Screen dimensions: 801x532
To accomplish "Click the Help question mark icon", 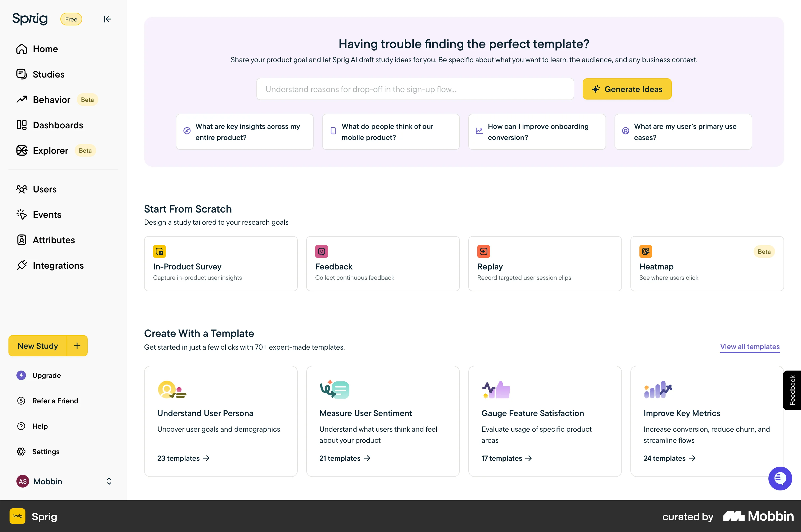I will pyautogui.click(x=21, y=426).
